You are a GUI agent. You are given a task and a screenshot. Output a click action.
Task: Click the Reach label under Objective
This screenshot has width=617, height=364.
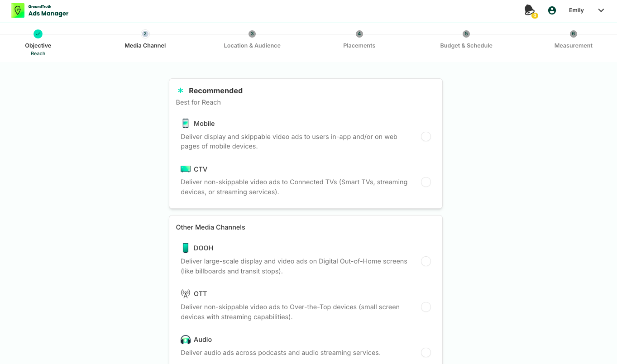tap(38, 53)
